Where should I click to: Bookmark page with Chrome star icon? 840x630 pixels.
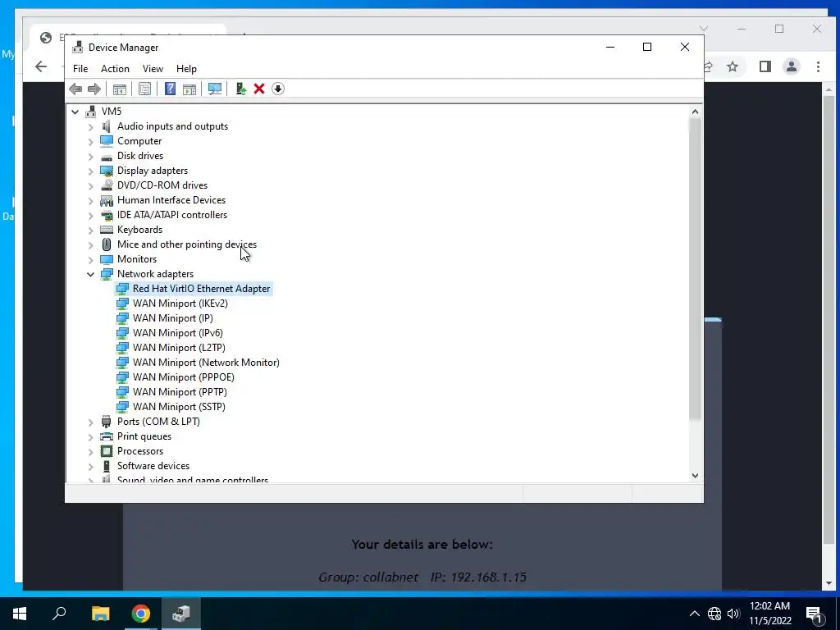733,66
